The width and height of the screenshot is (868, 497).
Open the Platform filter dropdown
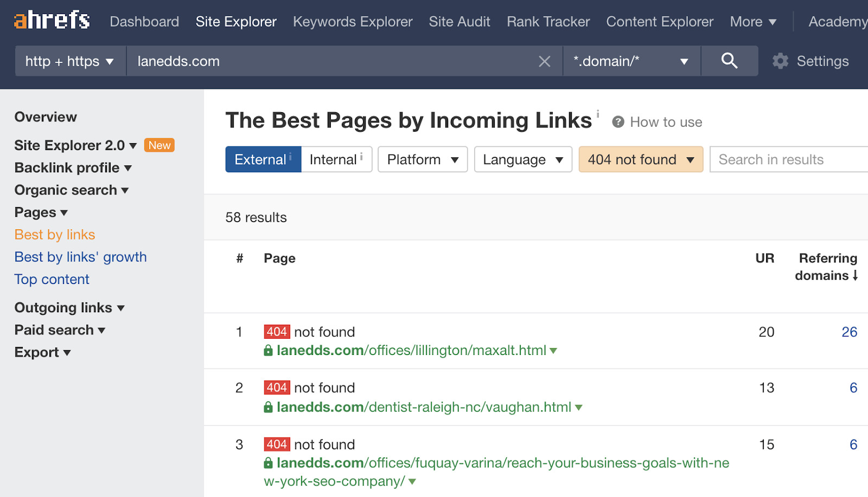click(422, 159)
